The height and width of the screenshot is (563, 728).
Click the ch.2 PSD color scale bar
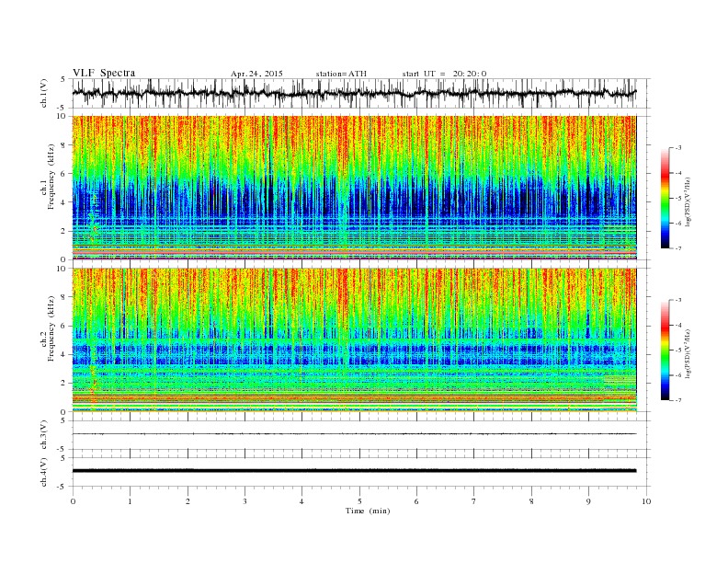click(x=665, y=350)
